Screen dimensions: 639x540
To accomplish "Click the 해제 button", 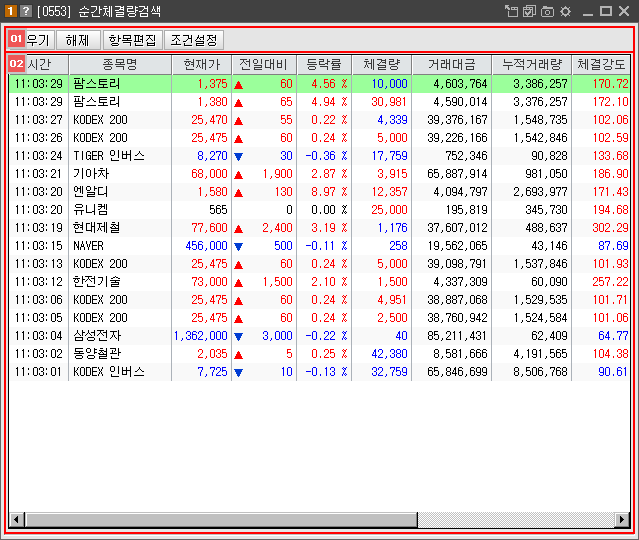I will tap(78, 40).
